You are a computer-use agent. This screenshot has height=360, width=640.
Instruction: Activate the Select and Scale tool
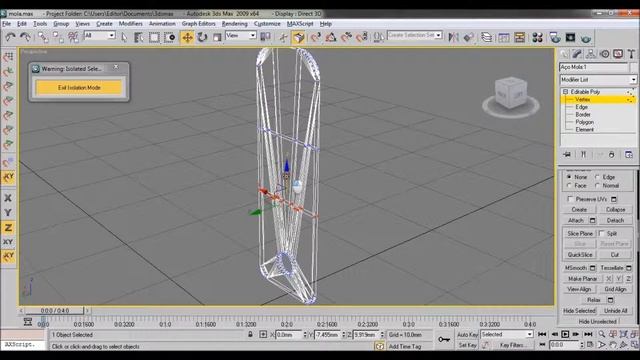[217, 38]
